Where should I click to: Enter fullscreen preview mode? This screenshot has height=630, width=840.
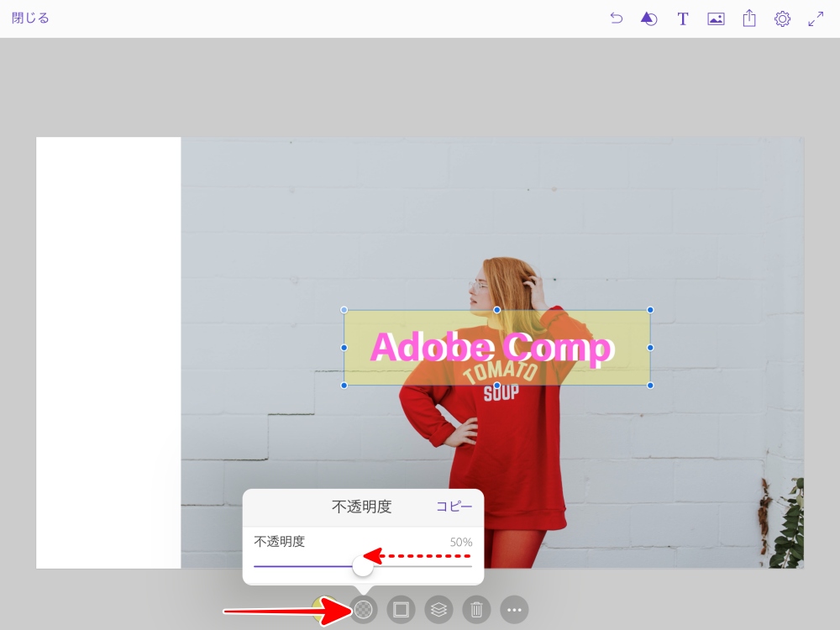(x=816, y=19)
